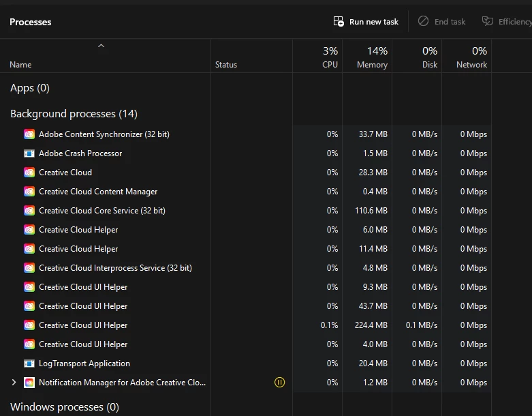Screen dimensions: 532x416
Task: Click the 224.4 MB memory value
Action: (371, 325)
